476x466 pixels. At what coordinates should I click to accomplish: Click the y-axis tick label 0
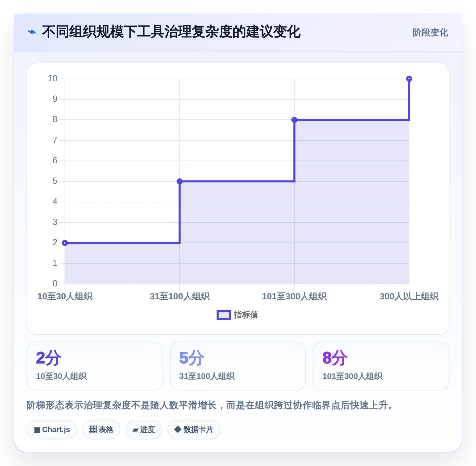coord(55,283)
